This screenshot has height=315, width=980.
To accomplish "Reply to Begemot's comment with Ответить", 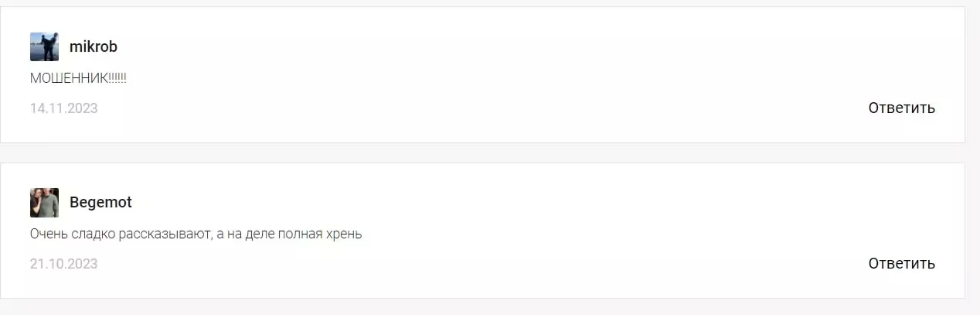I will tap(901, 263).
